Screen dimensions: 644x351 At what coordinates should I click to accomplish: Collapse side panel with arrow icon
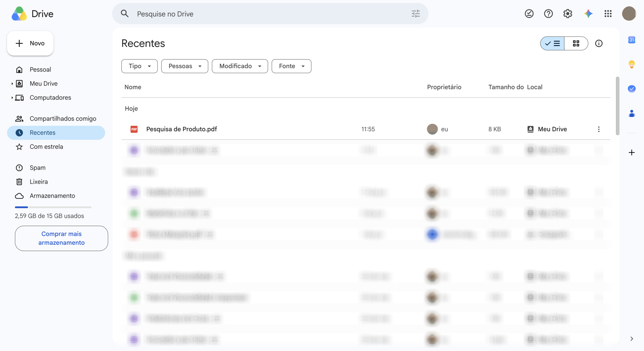[632, 339]
